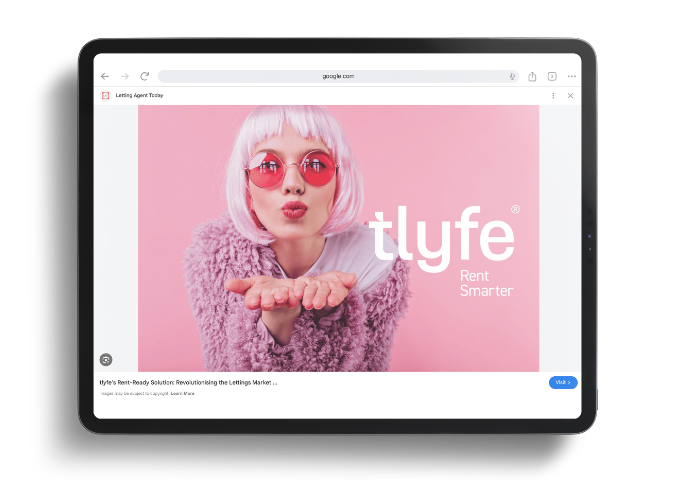Open the image viewer vertical dots options
675x480 pixels.
pos(553,96)
